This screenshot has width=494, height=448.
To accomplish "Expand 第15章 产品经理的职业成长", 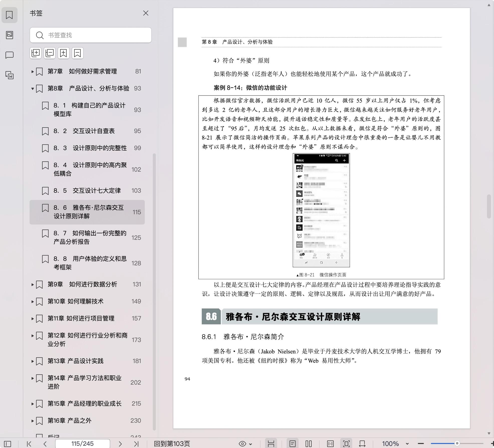I will [33, 404].
